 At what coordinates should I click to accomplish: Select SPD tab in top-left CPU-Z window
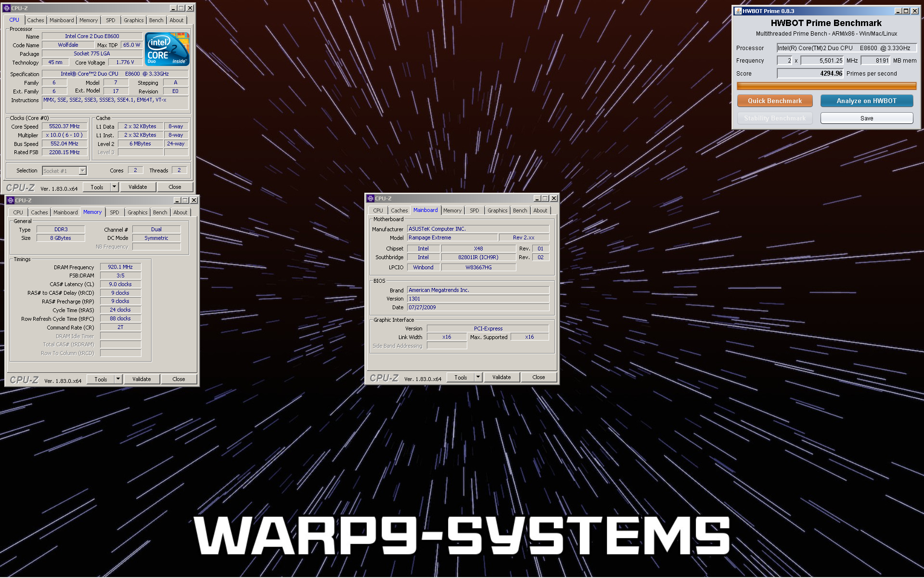tap(111, 20)
